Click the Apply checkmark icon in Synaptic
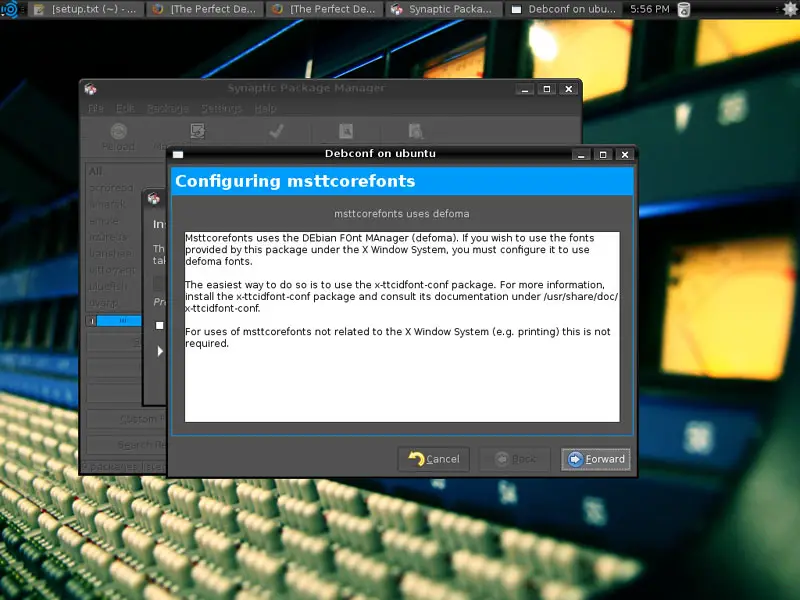The image size is (800, 600). (x=277, y=132)
